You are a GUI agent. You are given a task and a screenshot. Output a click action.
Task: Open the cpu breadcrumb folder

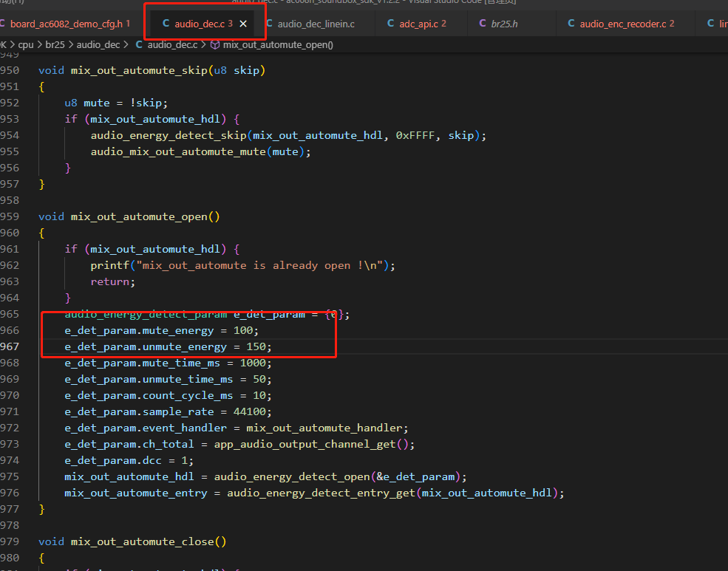click(26, 45)
